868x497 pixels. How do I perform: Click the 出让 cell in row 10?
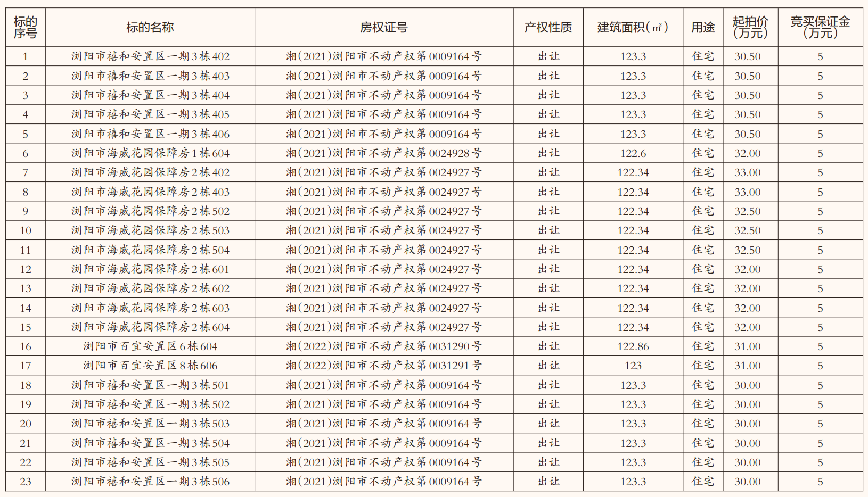tap(548, 230)
